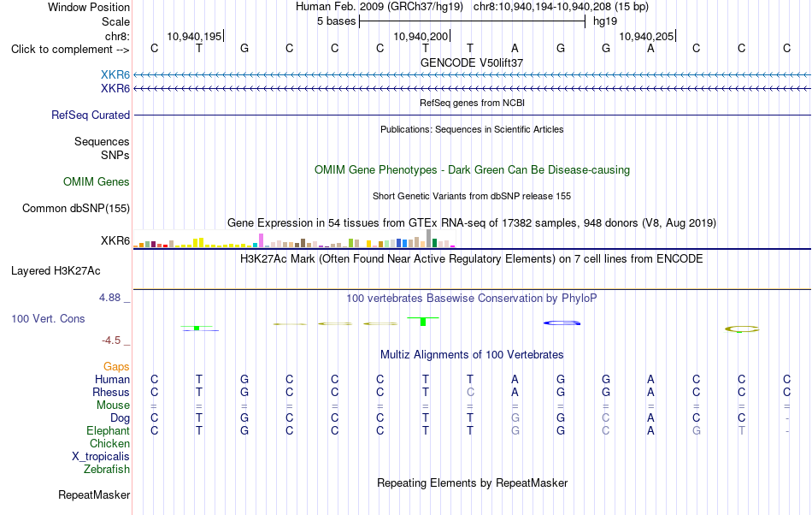The height and width of the screenshot is (515, 812).
Task: Click the Chicken alignment row label
Action: pyautogui.click(x=109, y=443)
